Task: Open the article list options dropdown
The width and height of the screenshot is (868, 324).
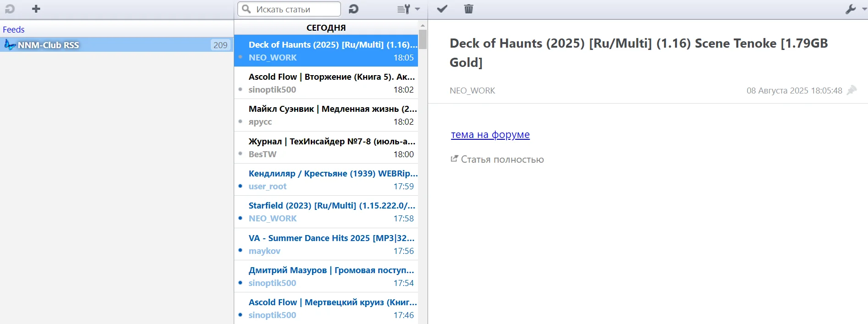Action: coord(408,9)
